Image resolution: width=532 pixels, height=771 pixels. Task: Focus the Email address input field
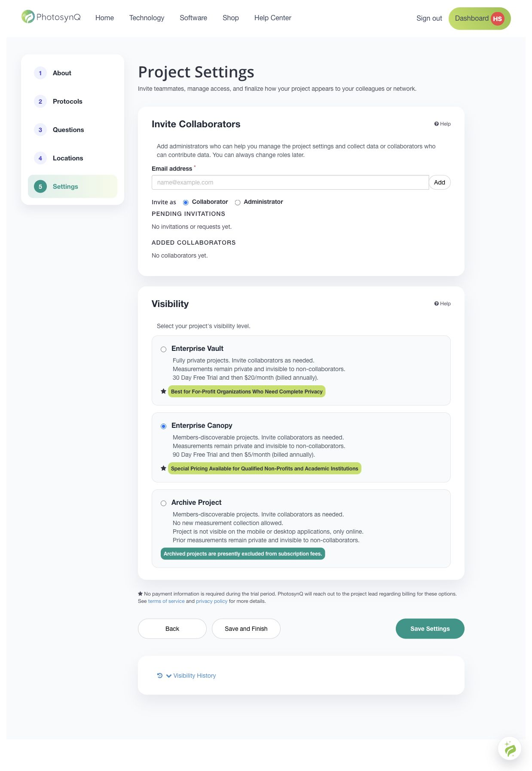click(x=290, y=182)
